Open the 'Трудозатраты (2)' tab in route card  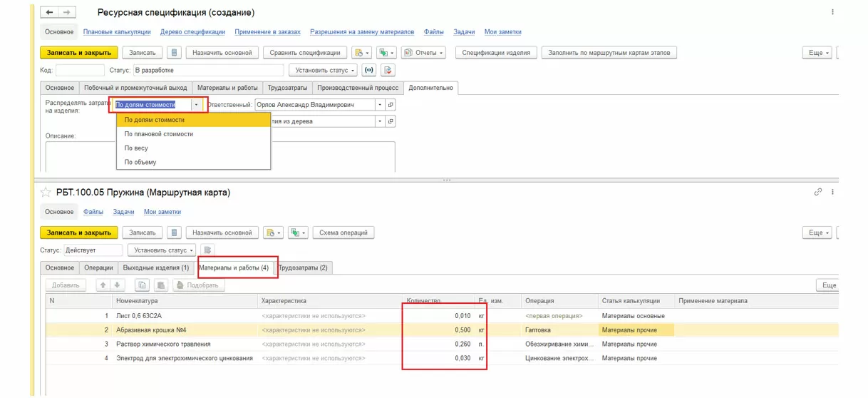[304, 268]
